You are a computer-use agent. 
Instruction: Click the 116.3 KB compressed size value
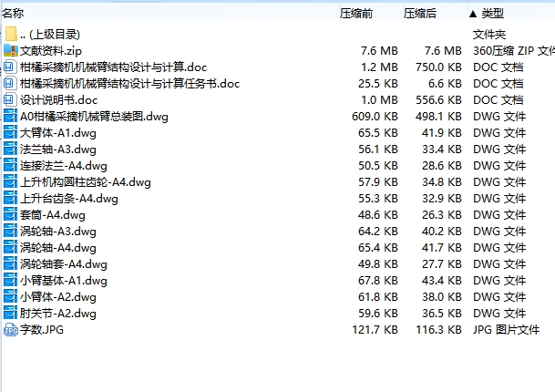(x=438, y=330)
